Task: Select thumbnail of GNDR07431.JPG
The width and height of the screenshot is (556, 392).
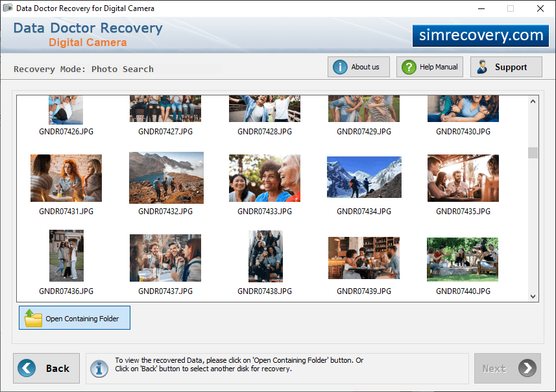Action: 66,178
